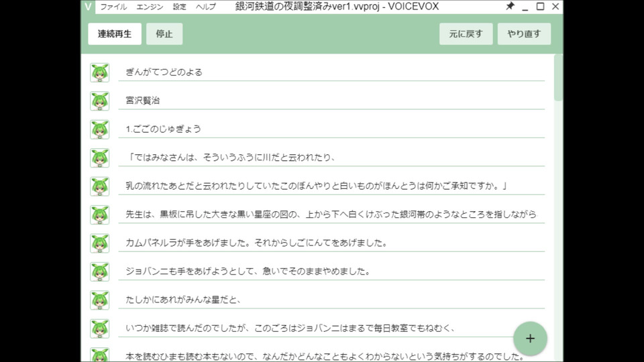The width and height of the screenshot is (644, 362).
Task: Select the 本を読むひまも読む本もない line
Action: point(331,355)
